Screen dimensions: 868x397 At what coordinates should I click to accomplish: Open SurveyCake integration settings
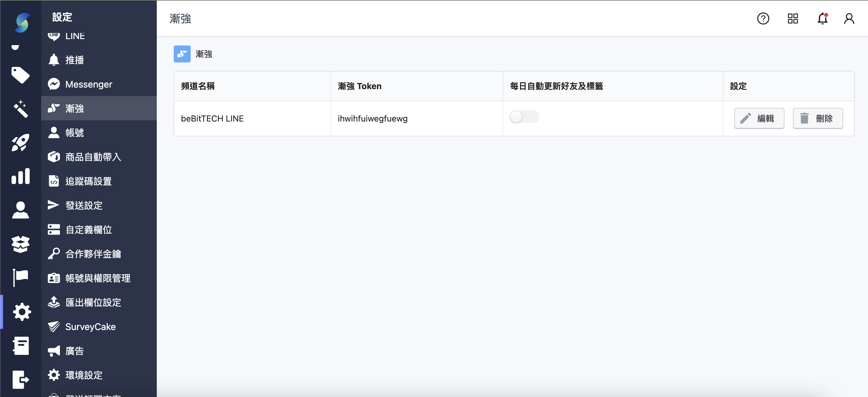pos(90,326)
